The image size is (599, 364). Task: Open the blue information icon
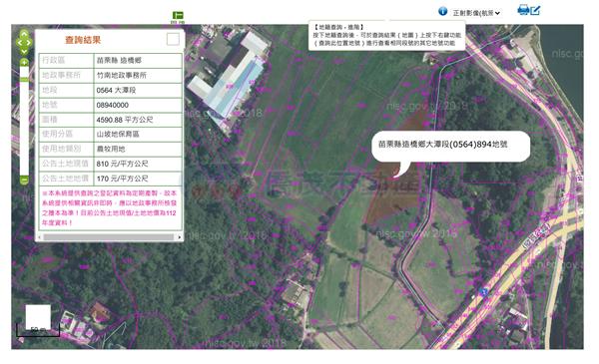pos(442,11)
